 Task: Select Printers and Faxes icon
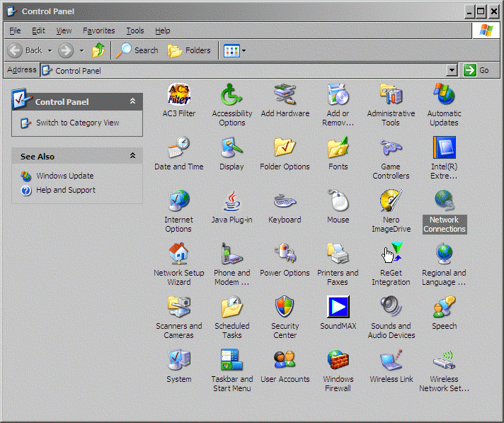[x=338, y=254]
